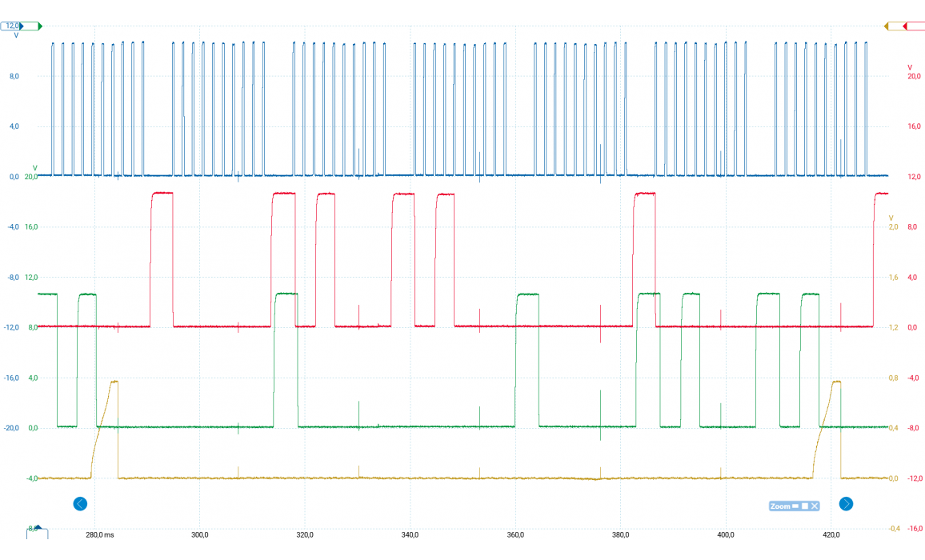Click the yellow axis 2,0 voltage label

[893, 226]
